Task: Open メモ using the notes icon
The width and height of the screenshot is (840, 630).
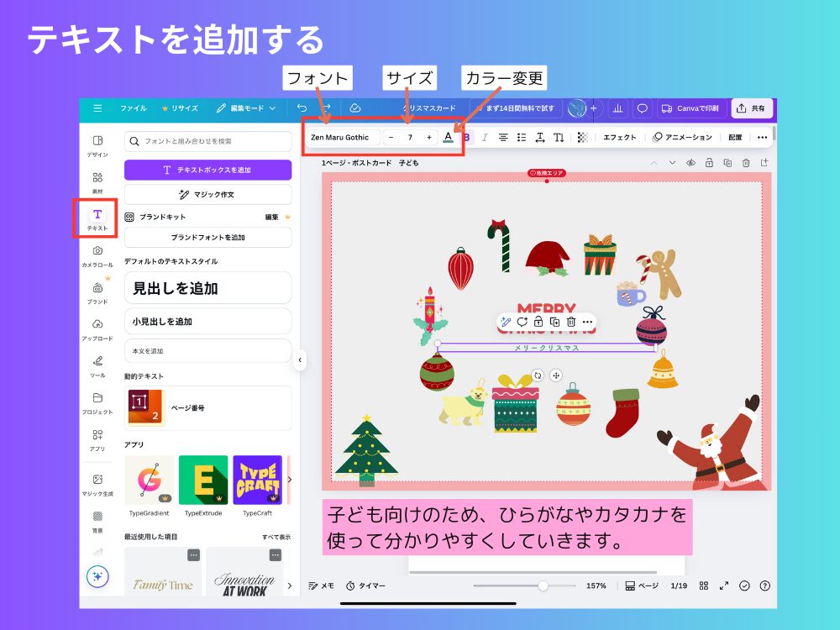Action: [x=320, y=585]
